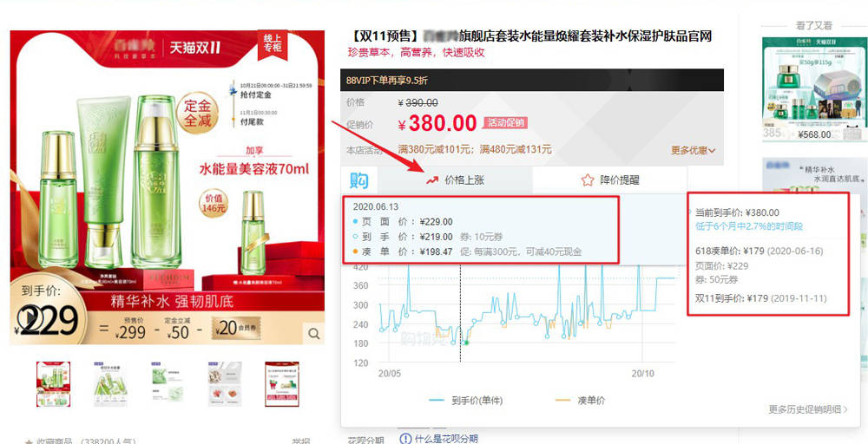Select third thumbnail with product description
Viewport: 868px width, 444px height.
(x=168, y=384)
